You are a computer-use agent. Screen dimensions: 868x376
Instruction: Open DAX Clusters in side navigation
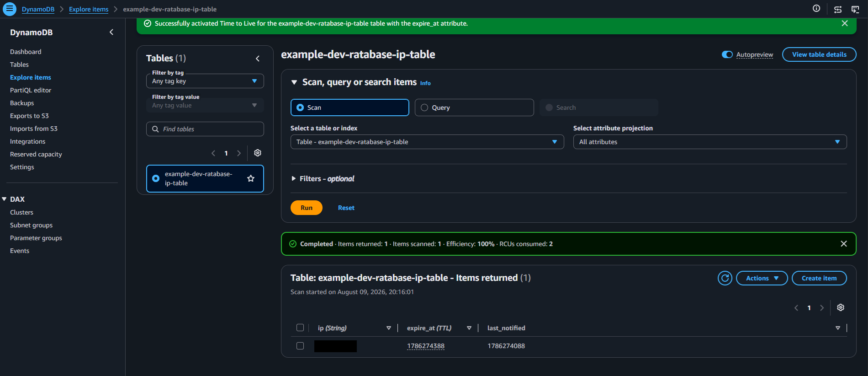[21, 212]
